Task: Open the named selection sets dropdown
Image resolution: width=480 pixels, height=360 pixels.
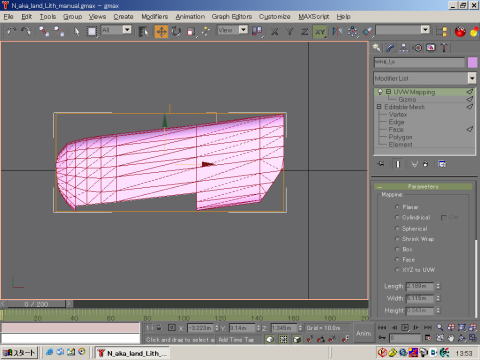Action: click(x=425, y=30)
